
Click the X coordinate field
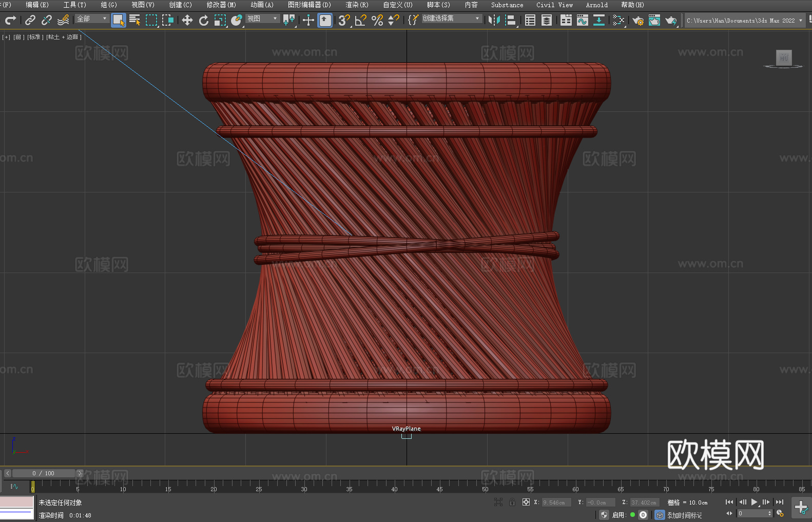click(x=557, y=502)
